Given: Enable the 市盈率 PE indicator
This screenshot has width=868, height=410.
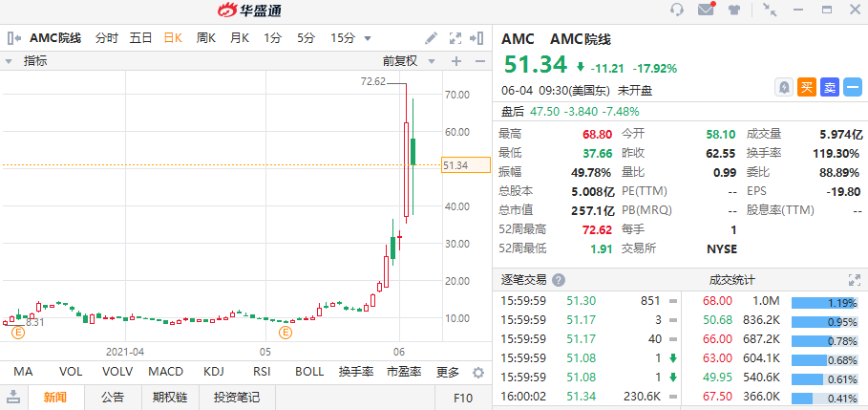Looking at the screenshot, I should pyautogui.click(x=404, y=373).
